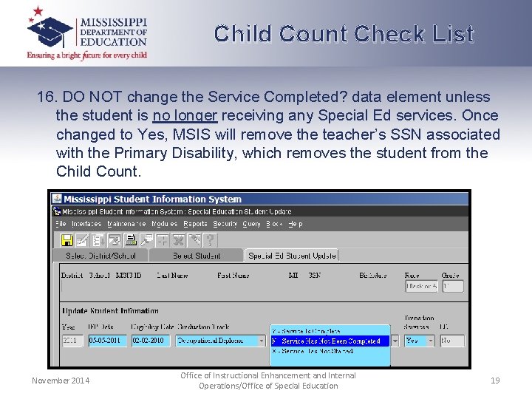
Task: Switch to the Select District/School tab
Action: 100,256
